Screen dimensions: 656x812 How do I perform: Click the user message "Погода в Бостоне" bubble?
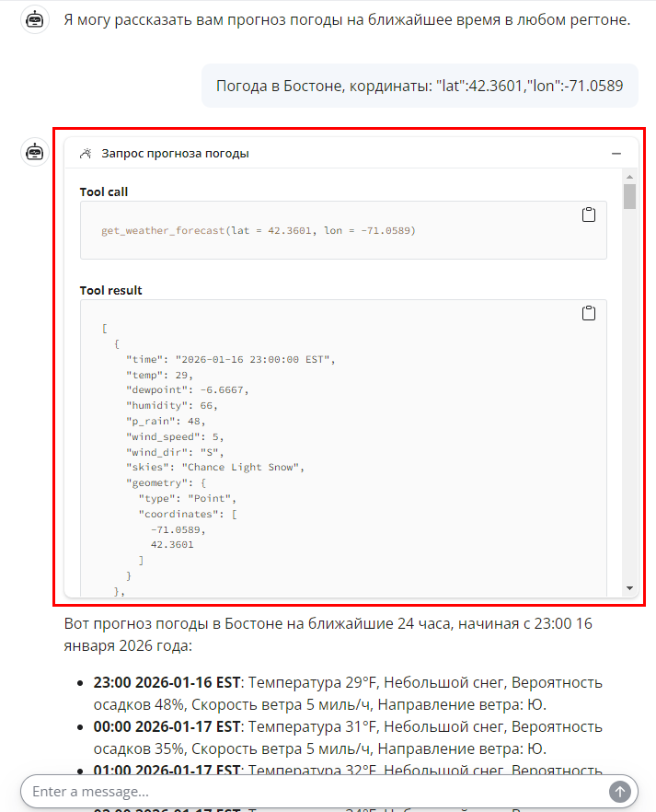click(420, 87)
